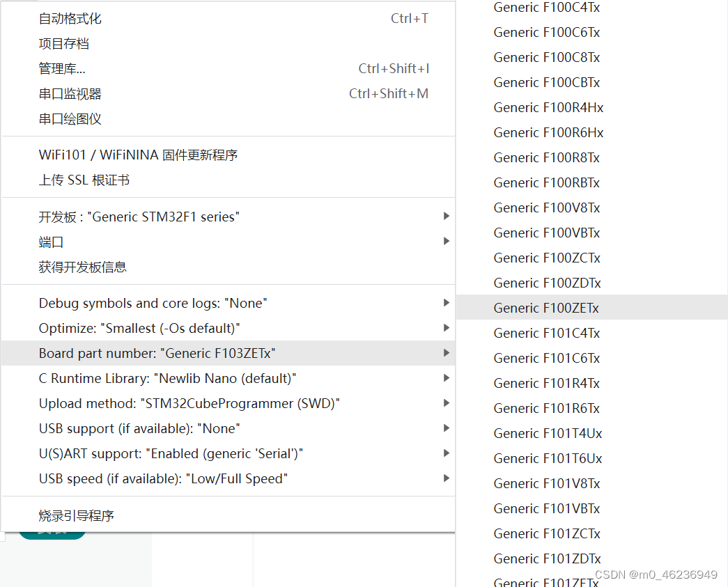The image size is (728, 587).
Task: Expand USB support (if available) submenu
Action: pos(228,428)
